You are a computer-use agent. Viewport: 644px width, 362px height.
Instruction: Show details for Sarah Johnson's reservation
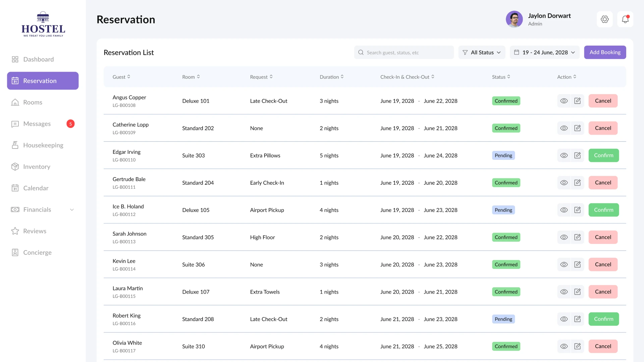[564, 237]
